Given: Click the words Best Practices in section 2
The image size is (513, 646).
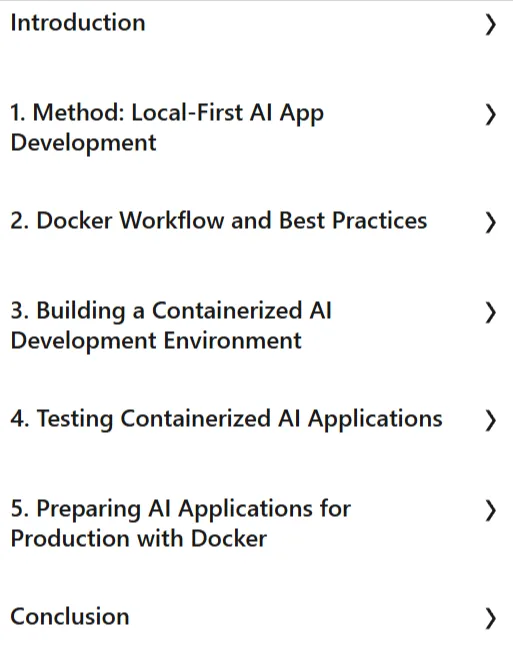Looking at the screenshot, I should pyautogui.click(x=353, y=220).
